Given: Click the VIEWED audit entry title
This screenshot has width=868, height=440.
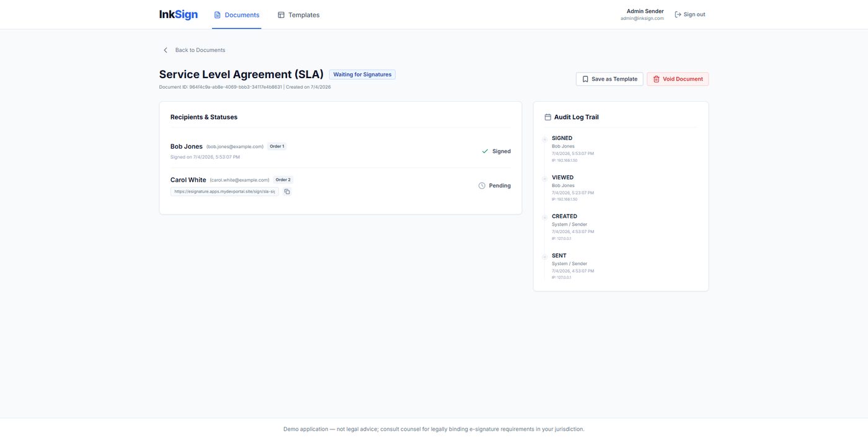Looking at the screenshot, I should coord(563,178).
